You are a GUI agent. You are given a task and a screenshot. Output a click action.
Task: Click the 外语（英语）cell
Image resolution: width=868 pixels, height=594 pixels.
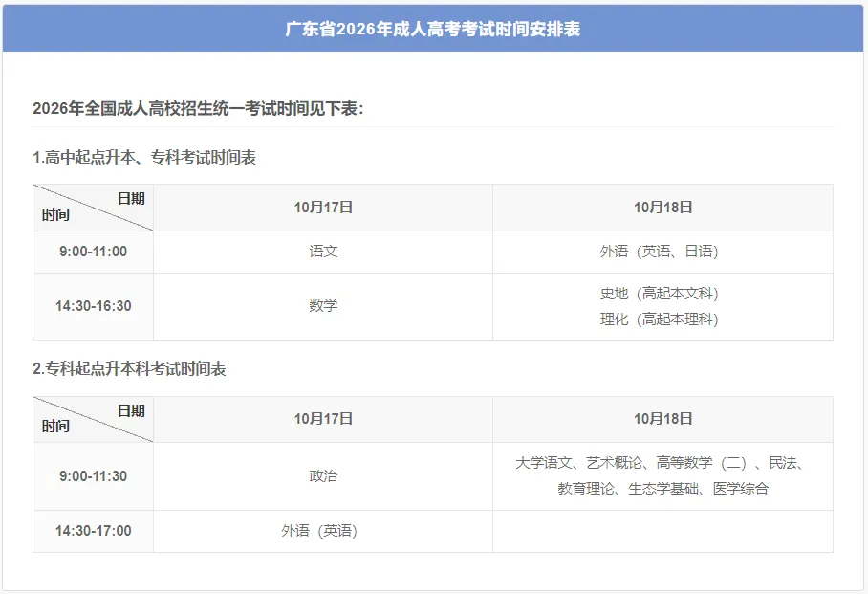pos(323,532)
